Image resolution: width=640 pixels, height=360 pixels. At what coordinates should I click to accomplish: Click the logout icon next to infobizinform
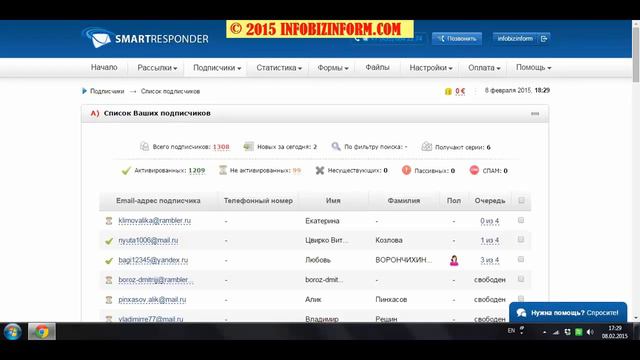544,39
